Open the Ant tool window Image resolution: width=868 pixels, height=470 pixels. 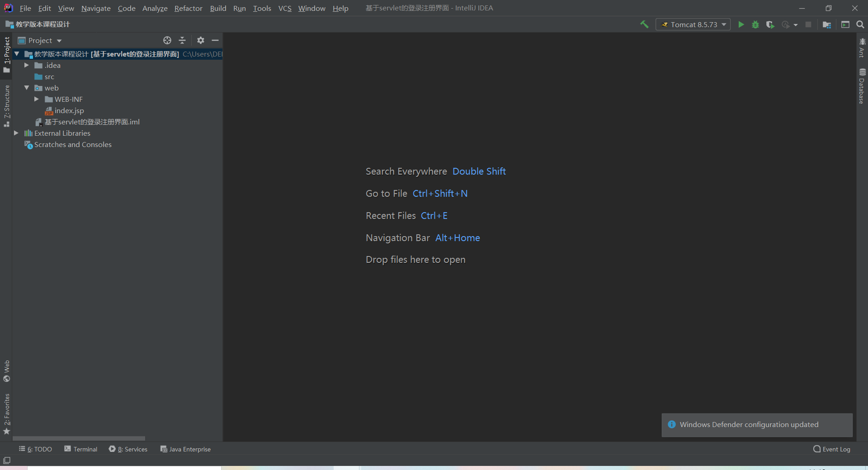[862, 47]
